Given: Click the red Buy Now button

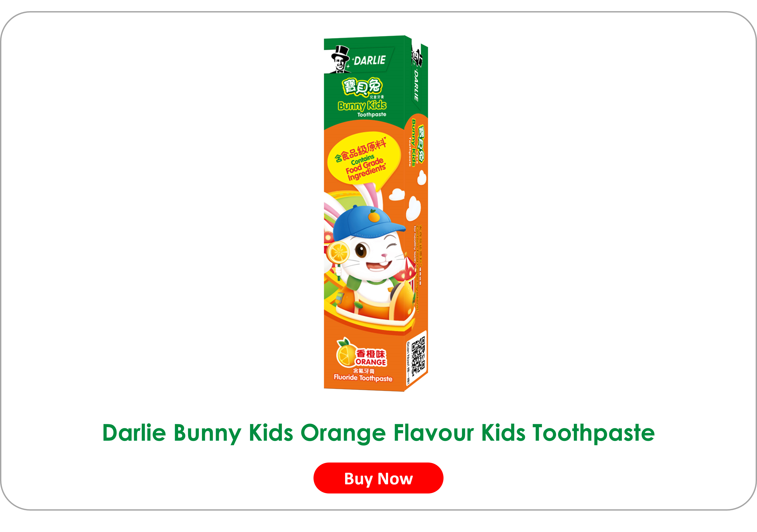Looking at the screenshot, I should pyautogui.click(x=378, y=478).
